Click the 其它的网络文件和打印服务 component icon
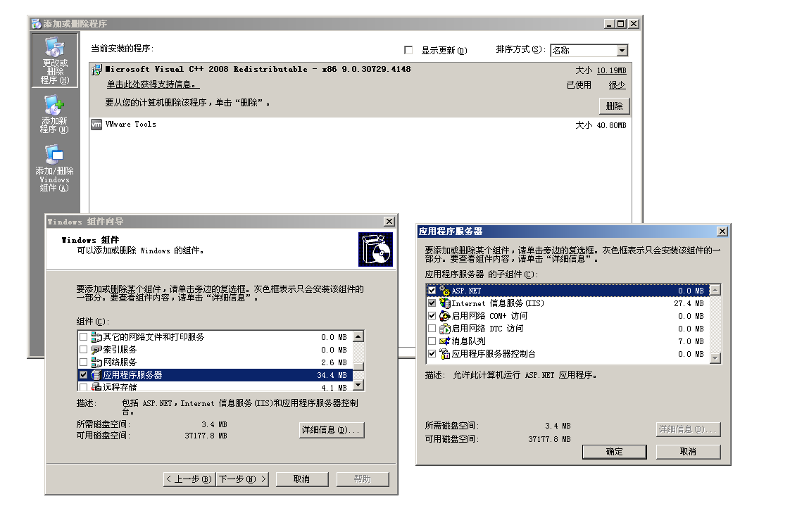This screenshot has height=532, width=809. point(96,337)
